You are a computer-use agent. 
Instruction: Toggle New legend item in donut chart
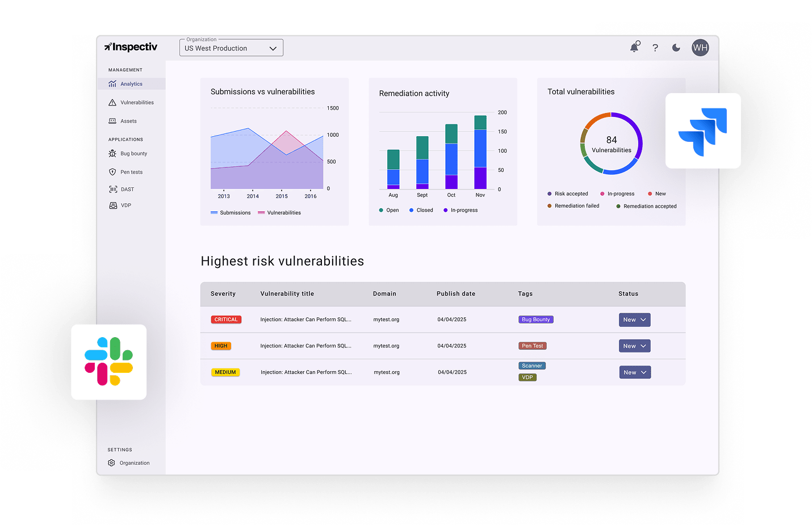pos(657,194)
